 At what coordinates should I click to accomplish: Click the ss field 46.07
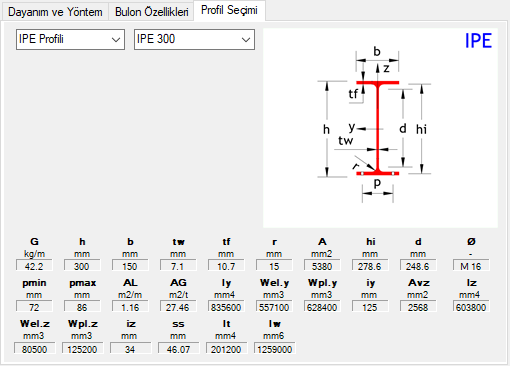178,348
